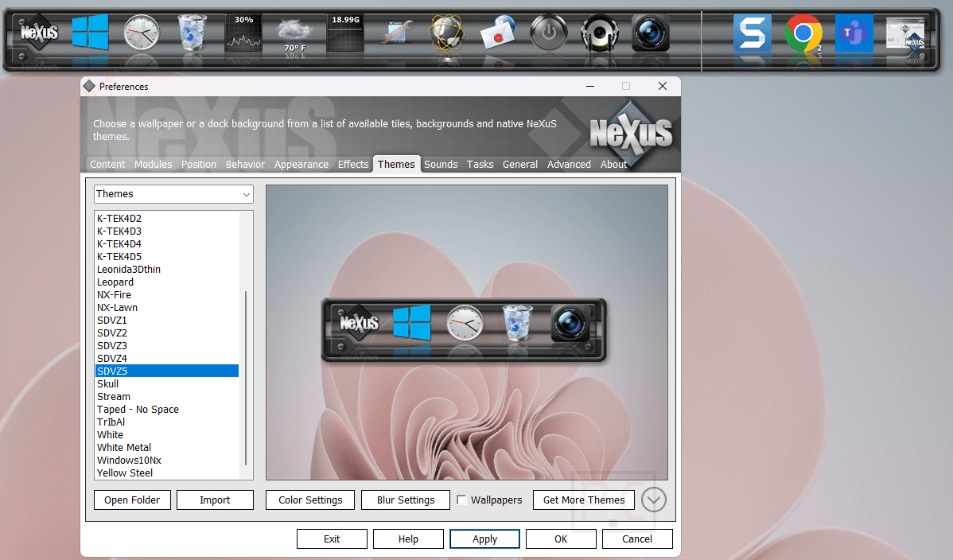Expand the circular chevron beside Get More Themes
The image size is (953, 560).
pos(653,500)
